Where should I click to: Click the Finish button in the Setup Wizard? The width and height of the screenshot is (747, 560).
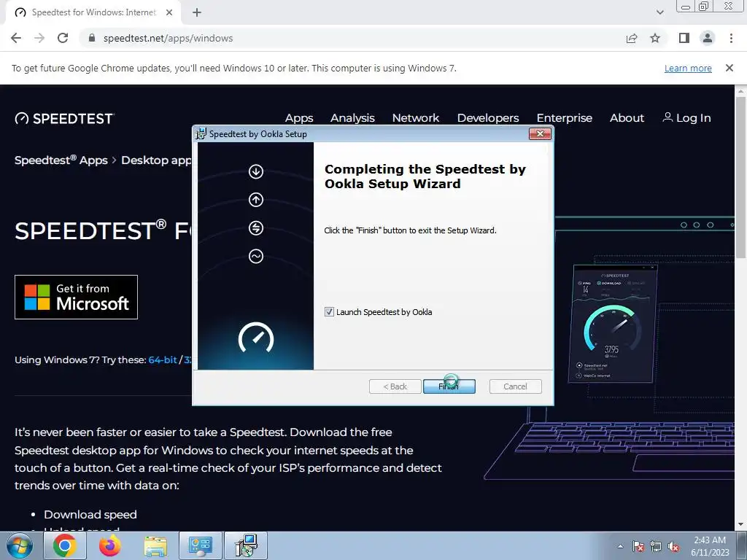pos(449,386)
